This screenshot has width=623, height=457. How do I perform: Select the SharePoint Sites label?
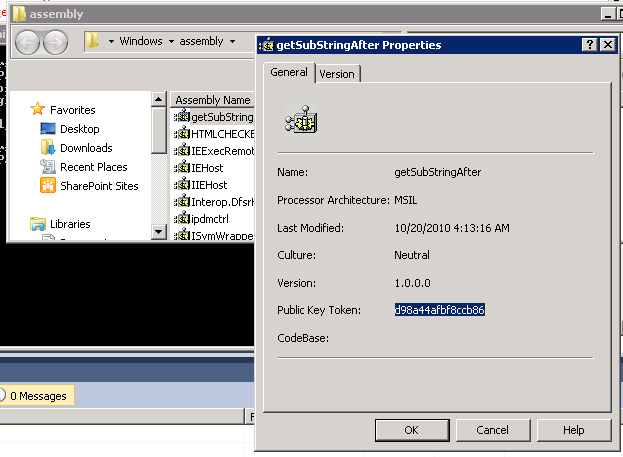click(x=99, y=186)
